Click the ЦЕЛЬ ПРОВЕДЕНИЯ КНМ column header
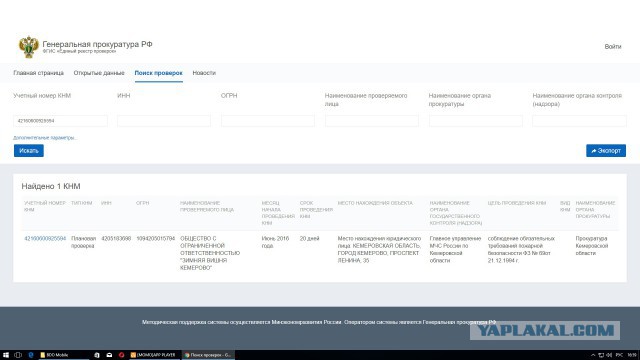This screenshot has height=360, width=640. [x=517, y=203]
